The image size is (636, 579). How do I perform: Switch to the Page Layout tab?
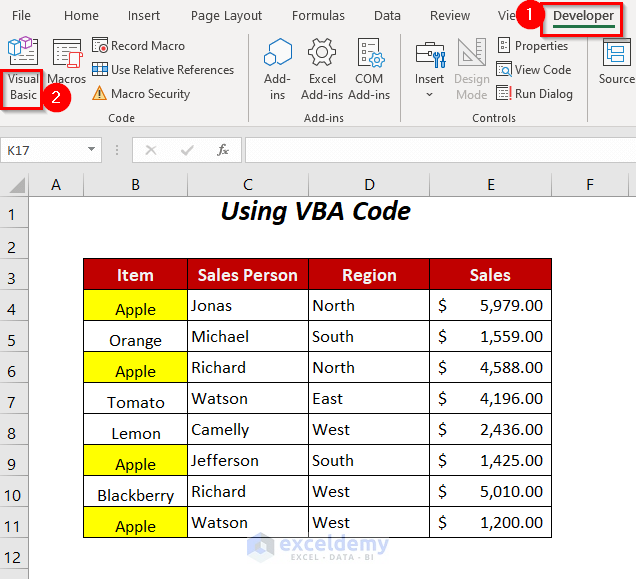tap(226, 15)
